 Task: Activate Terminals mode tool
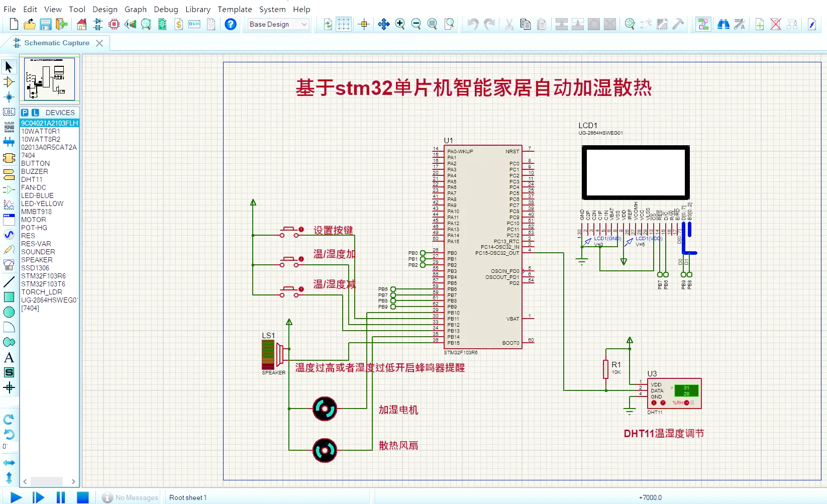pos(9,174)
